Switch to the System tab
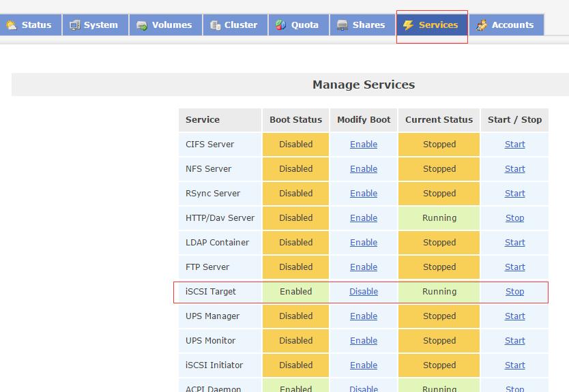 click(x=96, y=25)
